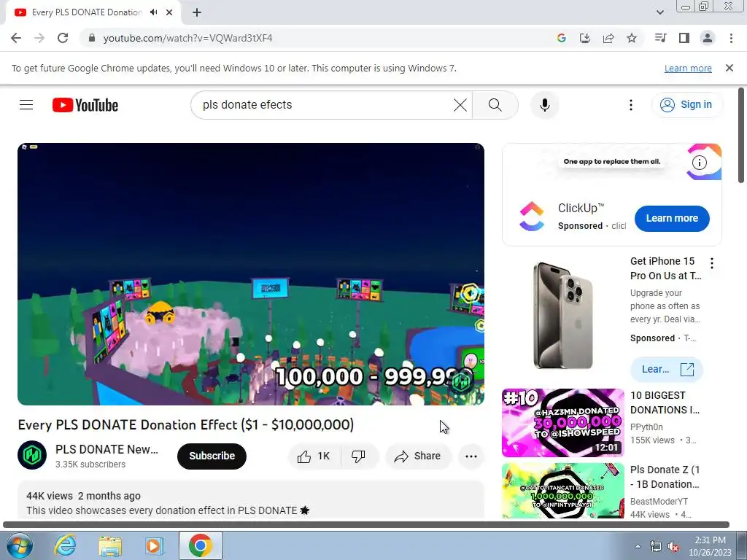The image size is (747, 560).
Task: Open YouTube settings three-dot menu
Action: (x=631, y=105)
